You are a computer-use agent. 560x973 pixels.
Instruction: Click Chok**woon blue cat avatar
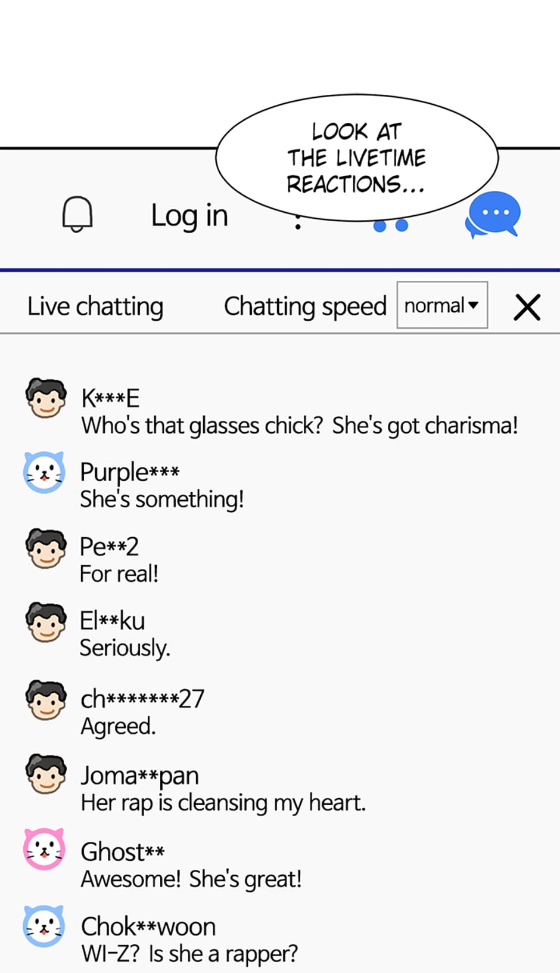44,926
